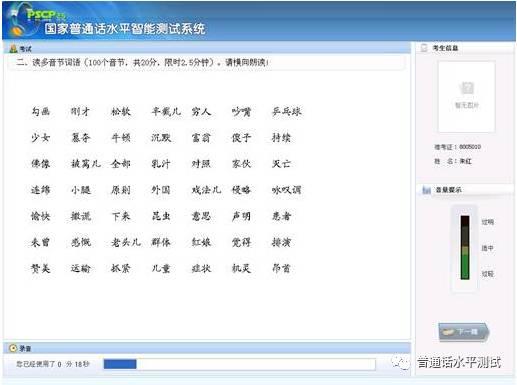Click the word 持续
Viewport: 517px width, 385px height.
coord(281,137)
